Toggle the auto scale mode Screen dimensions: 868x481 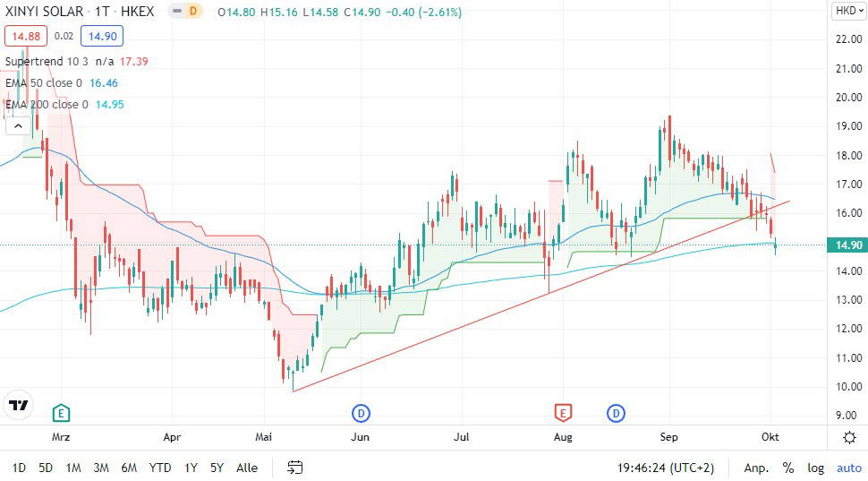click(848, 468)
